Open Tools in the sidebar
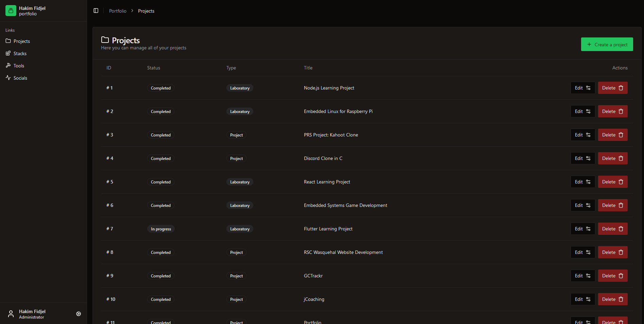Image resolution: width=644 pixels, height=324 pixels. (x=19, y=66)
